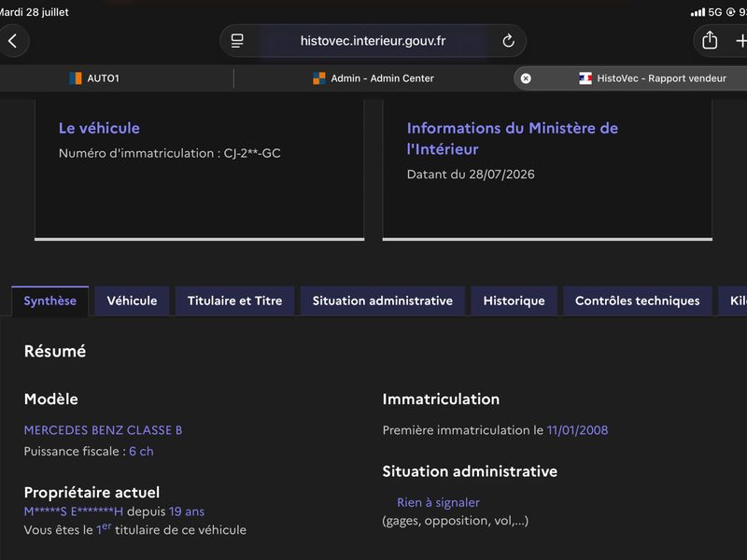Click Informations du Ministère de l'Intérieur heading
This screenshot has height=560, width=747.
(512, 138)
